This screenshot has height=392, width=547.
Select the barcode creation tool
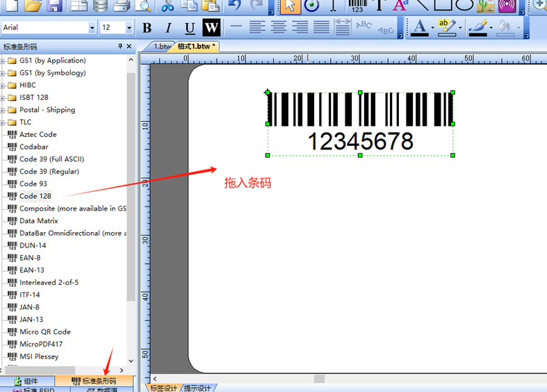click(357, 6)
